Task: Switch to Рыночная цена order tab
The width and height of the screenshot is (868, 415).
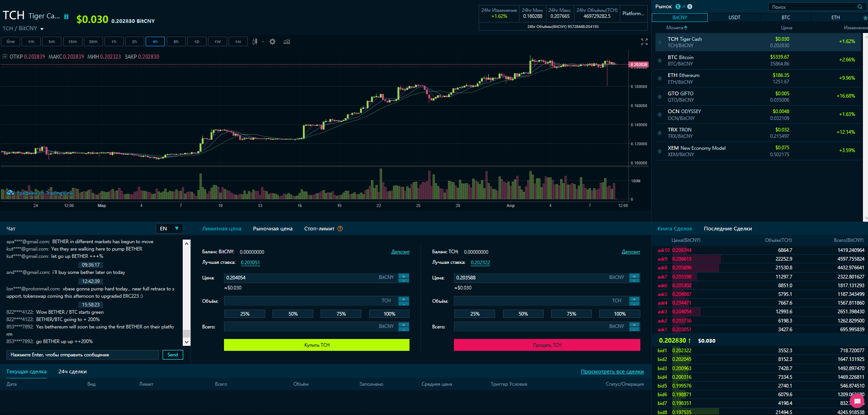Action: click(x=273, y=229)
